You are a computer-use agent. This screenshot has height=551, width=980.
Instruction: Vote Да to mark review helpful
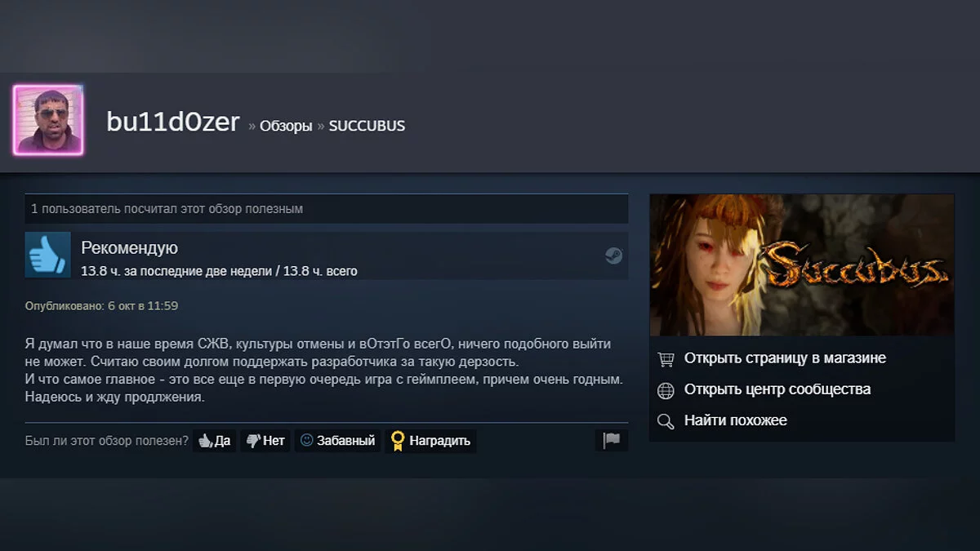pyautogui.click(x=215, y=441)
